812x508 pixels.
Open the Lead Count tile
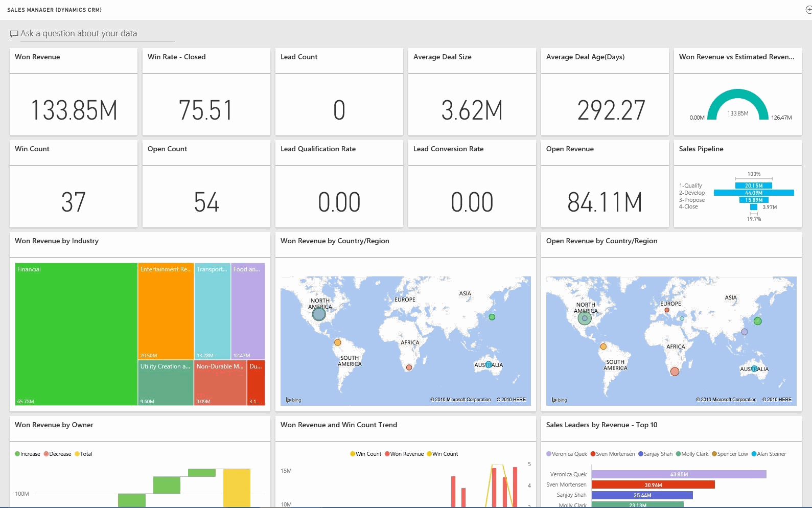[339, 92]
